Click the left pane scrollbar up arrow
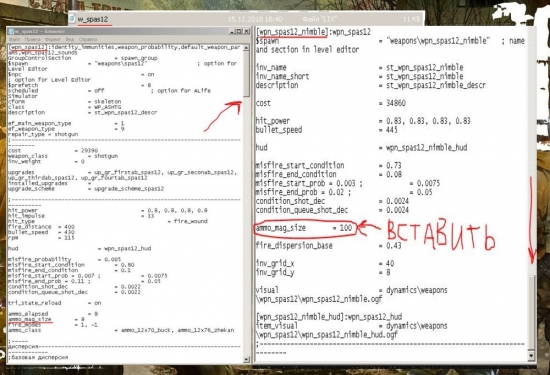This screenshot has width=550, height=375. (x=246, y=47)
